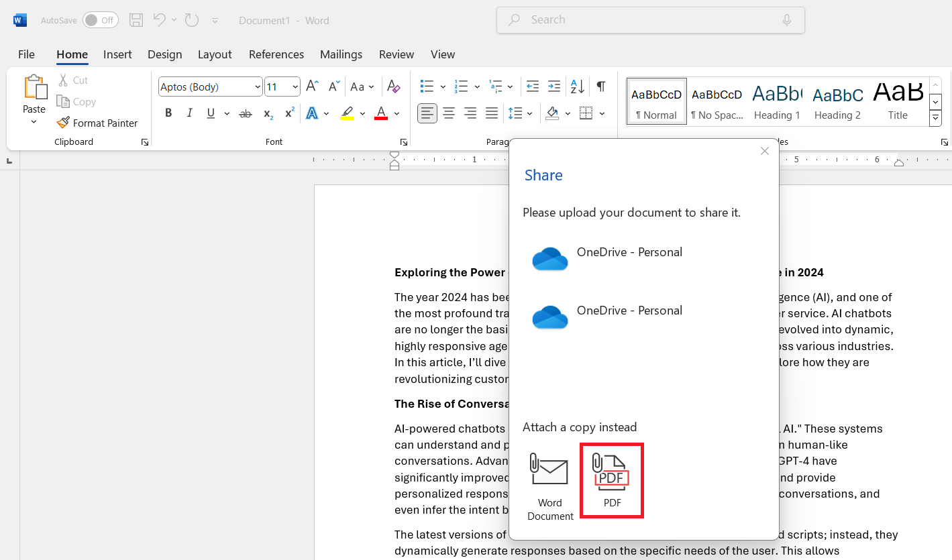Toggle the AutoSave switch
This screenshot has height=560, width=952.
coord(101,20)
